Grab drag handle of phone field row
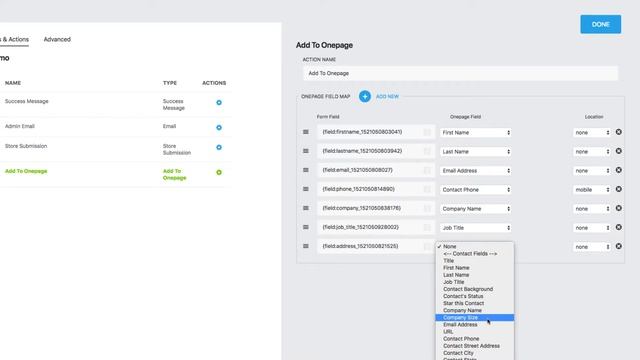 [x=306, y=189]
